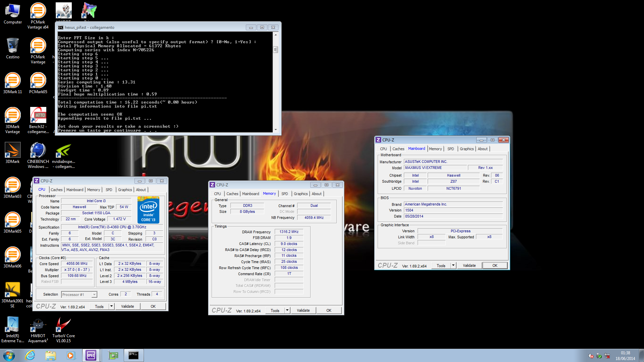Switch to Caches tab in CPU window
The width and height of the screenshot is (644, 362).
pos(56,190)
